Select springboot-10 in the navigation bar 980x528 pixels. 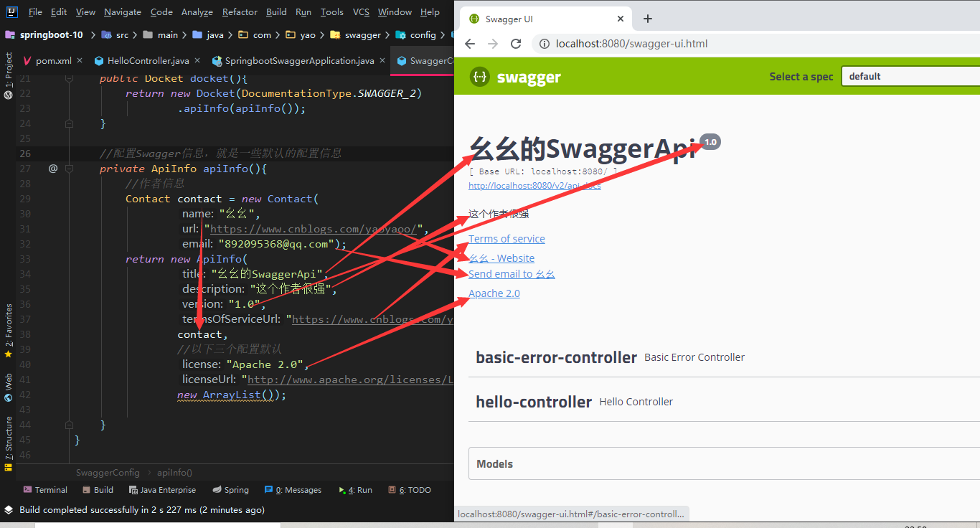tap(44, 34)
